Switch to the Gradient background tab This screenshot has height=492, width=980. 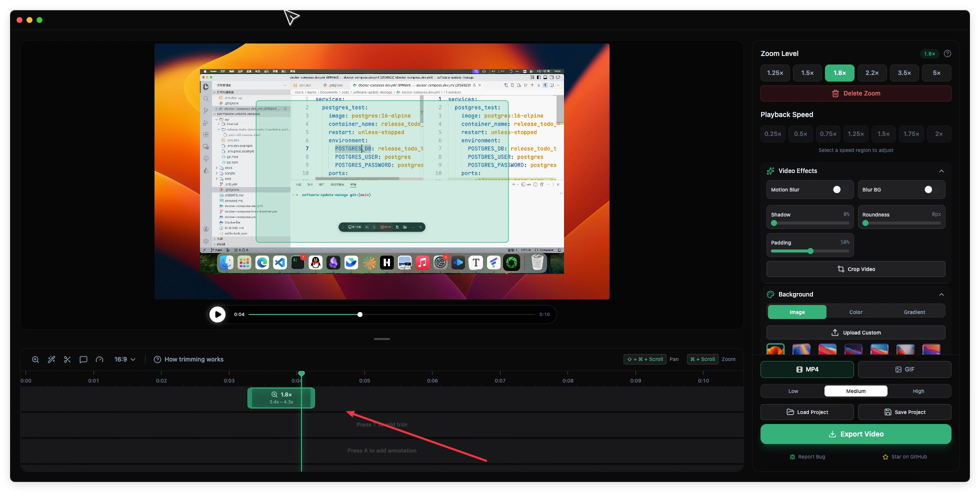click(914, 312)
